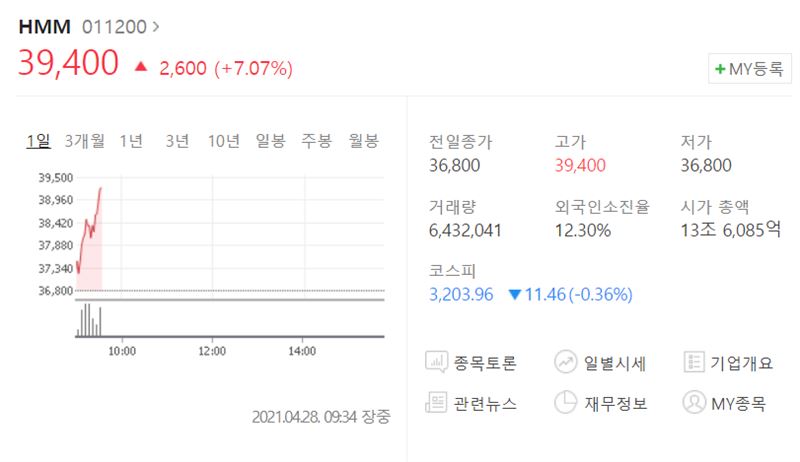The image size is (800, 462).
Task: Switch chart to 1년 period
Action: click(131, 141)
